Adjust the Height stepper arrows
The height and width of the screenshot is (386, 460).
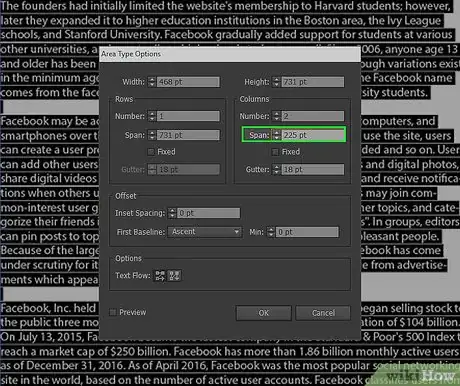pyautogui.click(x=276, y=82)
